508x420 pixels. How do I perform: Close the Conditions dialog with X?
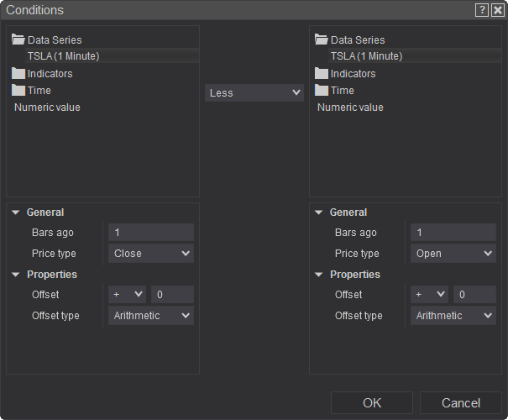498,10
